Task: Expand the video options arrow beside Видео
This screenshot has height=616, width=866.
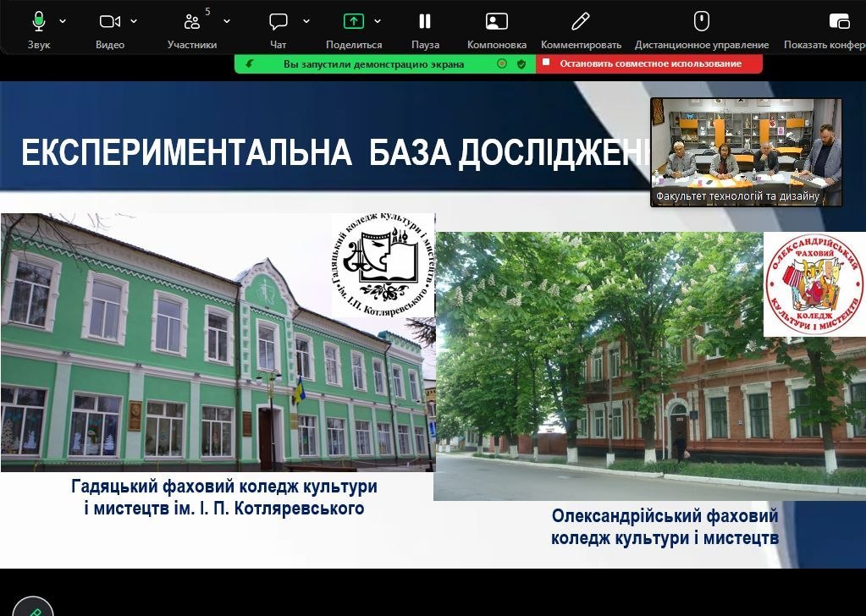Action: pyautogui.click(x=134, y=21)
